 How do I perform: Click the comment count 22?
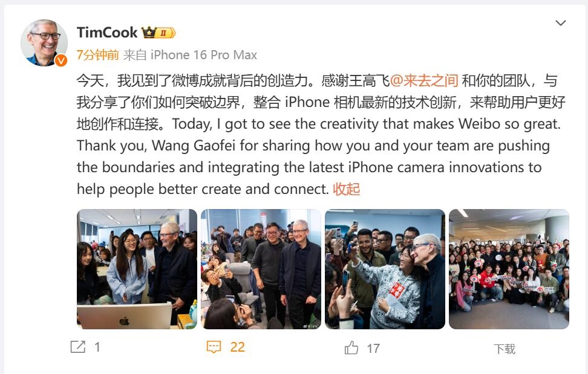click(237, 347)
